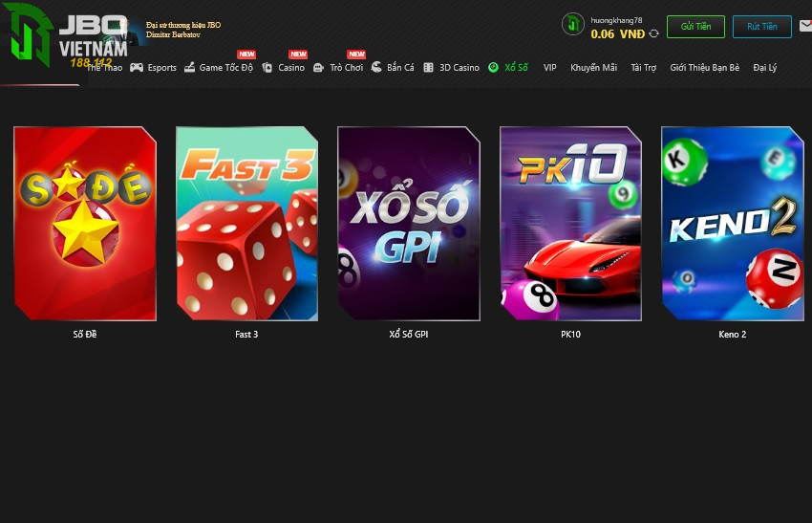Click the Casino cards icon

(x=267, y=67)
